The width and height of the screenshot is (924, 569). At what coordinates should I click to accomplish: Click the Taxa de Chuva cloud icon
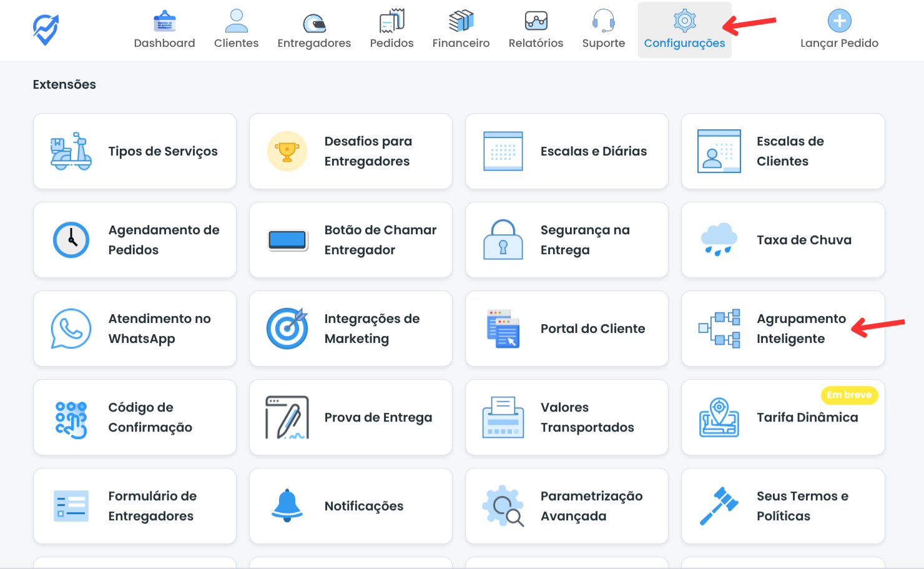tap(719, 239)
